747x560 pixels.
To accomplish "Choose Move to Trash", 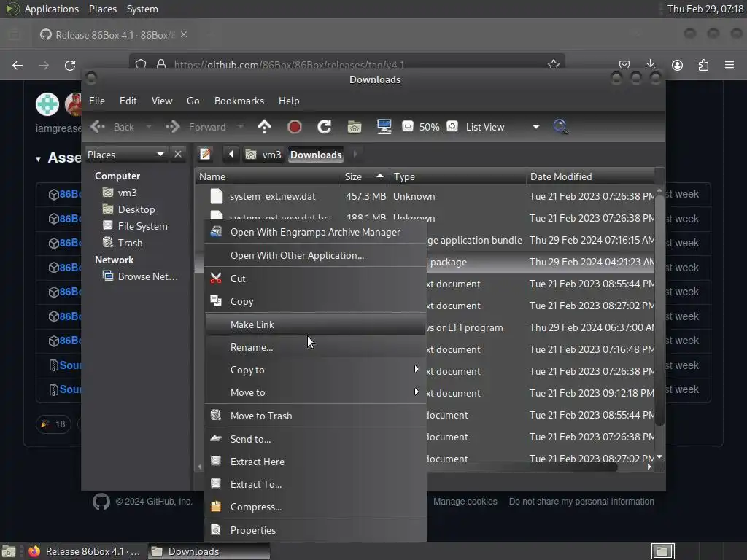I will tap(315, 416).
